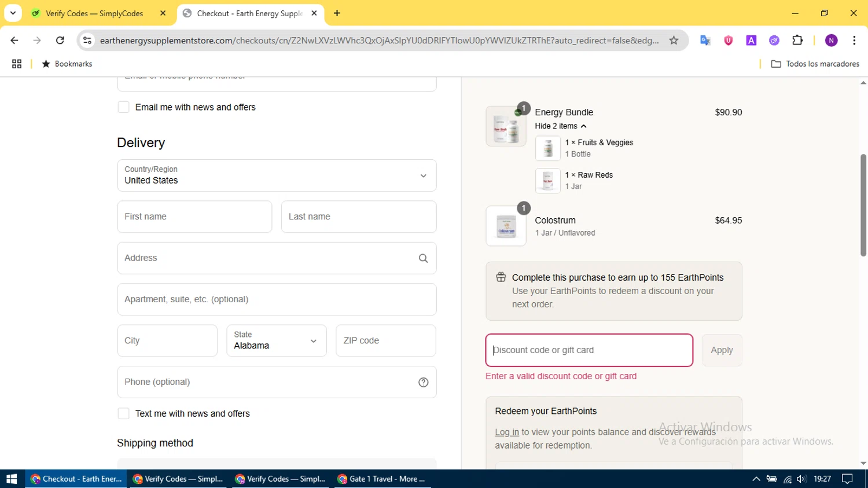The height and width of the screenshot is (488, 868).
Task: Click the ZIP code field
Action: tap(386, 340)
